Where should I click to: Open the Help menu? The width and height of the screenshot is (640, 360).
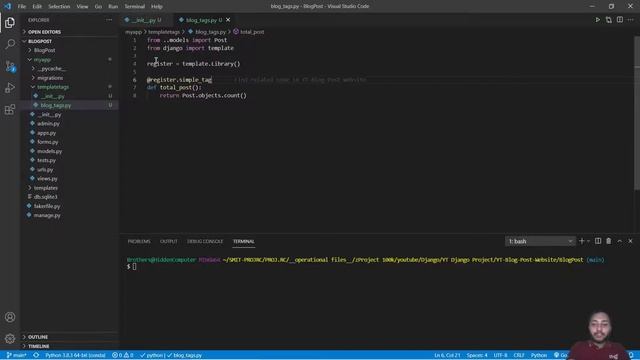coord(157,7)
